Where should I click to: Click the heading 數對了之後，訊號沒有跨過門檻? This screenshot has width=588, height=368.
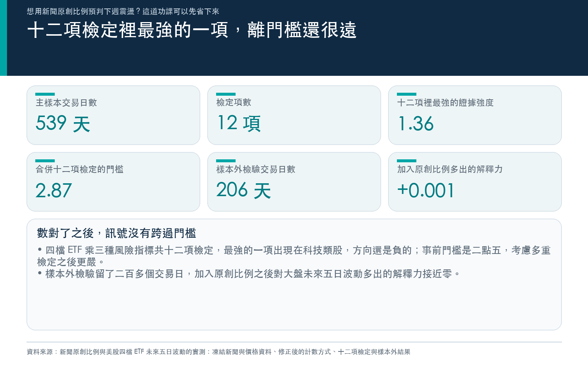116,233
